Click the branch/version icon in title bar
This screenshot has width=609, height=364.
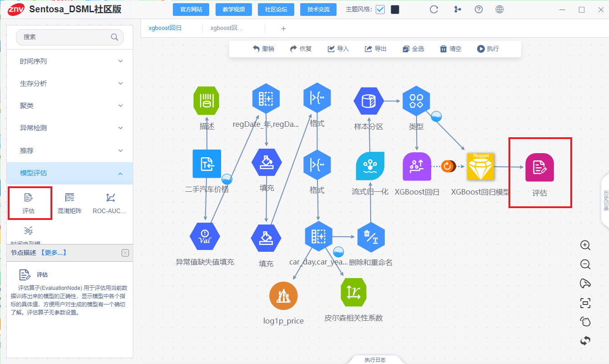(458, 10)
